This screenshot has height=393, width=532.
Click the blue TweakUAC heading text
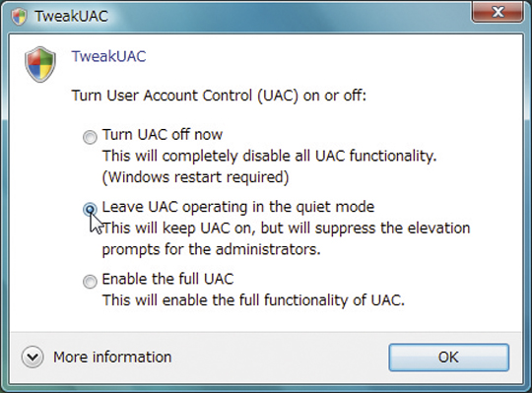tap(108, 56)
